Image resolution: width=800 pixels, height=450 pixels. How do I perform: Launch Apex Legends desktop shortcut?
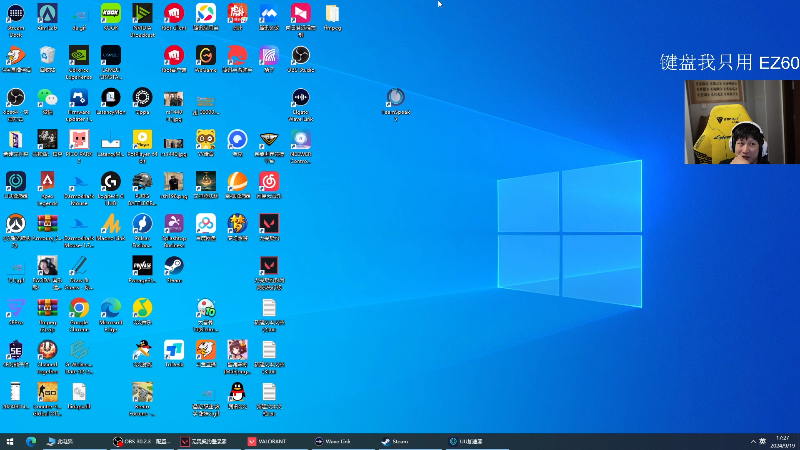click(x=47, y=189)
